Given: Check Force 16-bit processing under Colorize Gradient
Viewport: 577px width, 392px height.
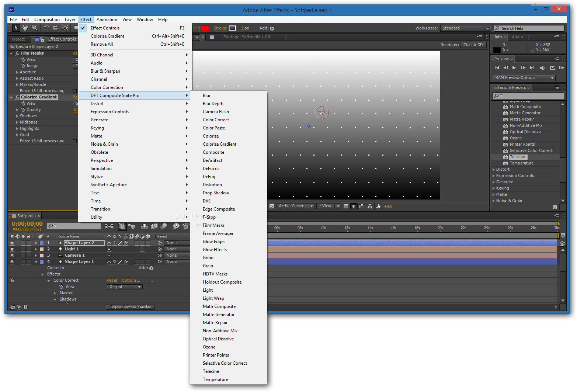Looking at the screenshot, I should (x=75, y=141).
